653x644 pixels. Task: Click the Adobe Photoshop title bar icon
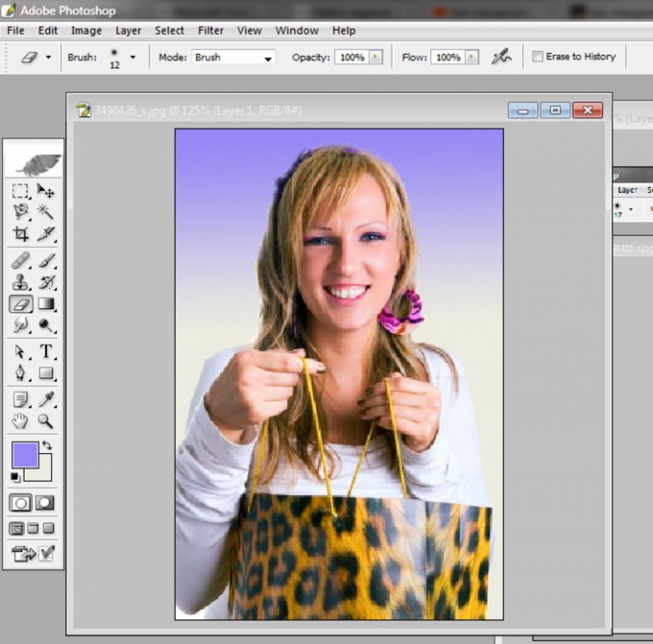8,11
